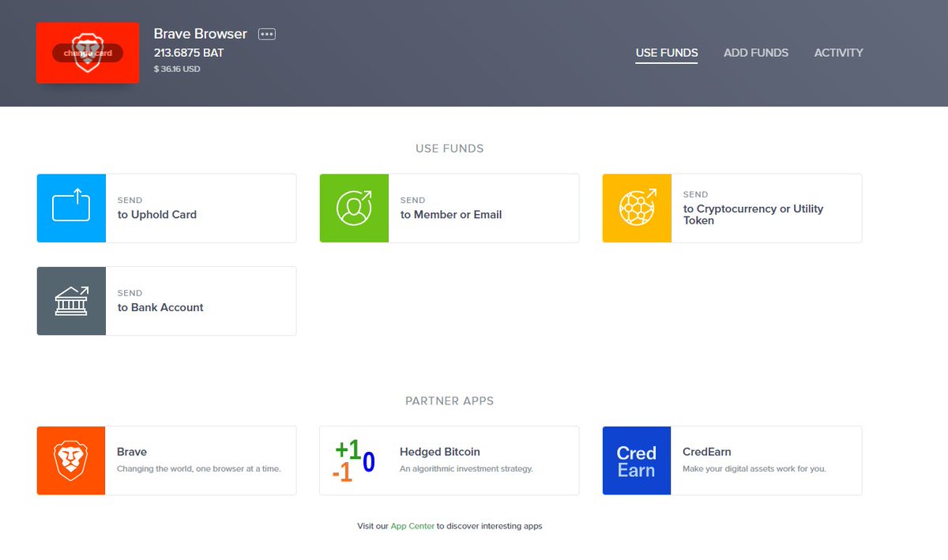Click the USE FUNDS section heading
Viewport: 948px width, 560px height.
pos(450,148)
